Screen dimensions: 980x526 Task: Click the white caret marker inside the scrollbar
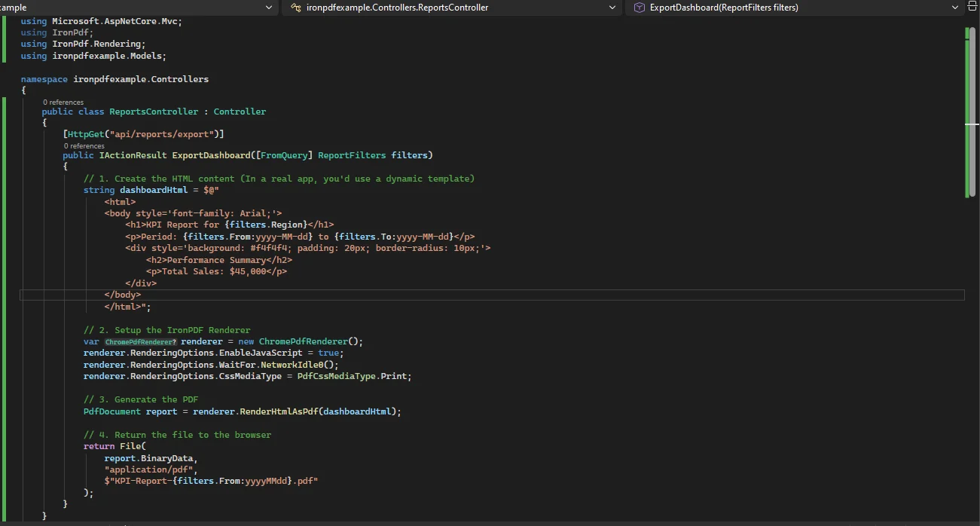tap(972, 124)
